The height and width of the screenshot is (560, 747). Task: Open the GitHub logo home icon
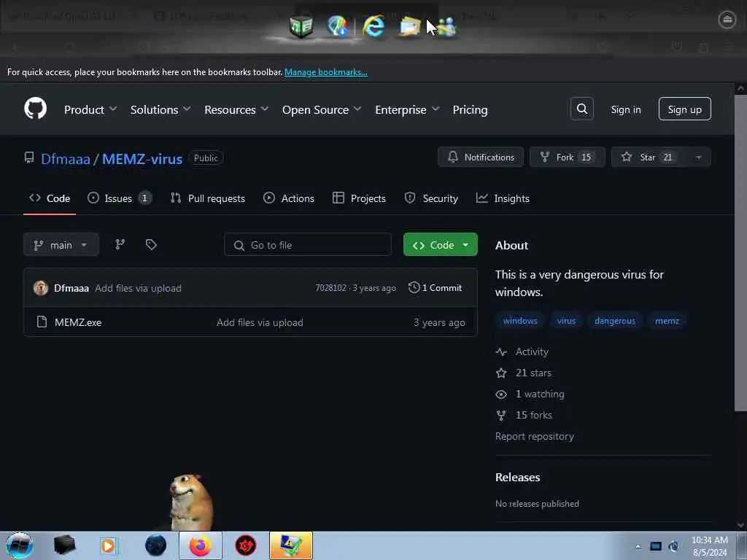[35, 109]
